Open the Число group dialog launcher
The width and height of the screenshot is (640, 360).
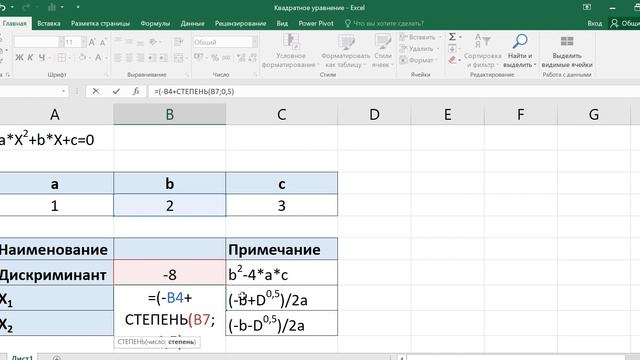(255, 75)
